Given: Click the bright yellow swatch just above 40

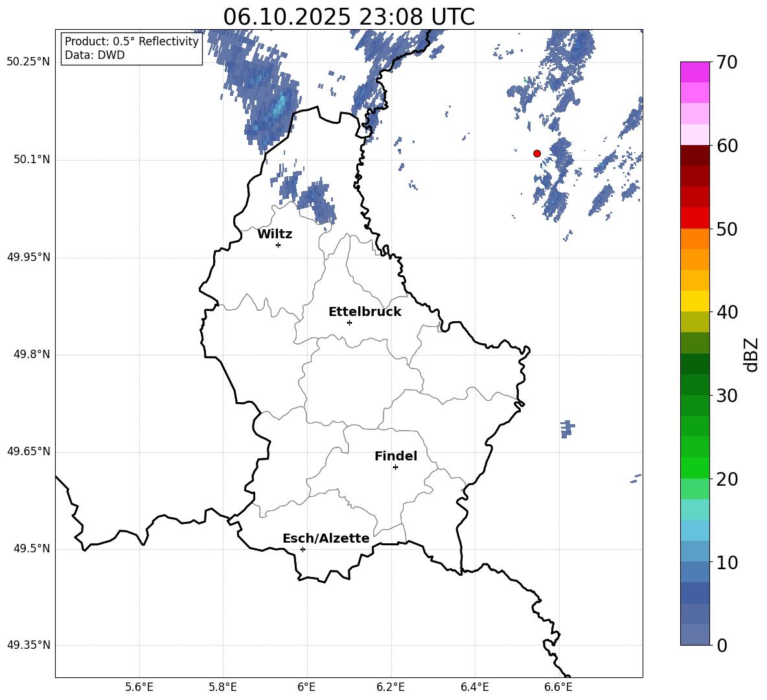Looking at the screenshot, I should click(x=695, y=301).
